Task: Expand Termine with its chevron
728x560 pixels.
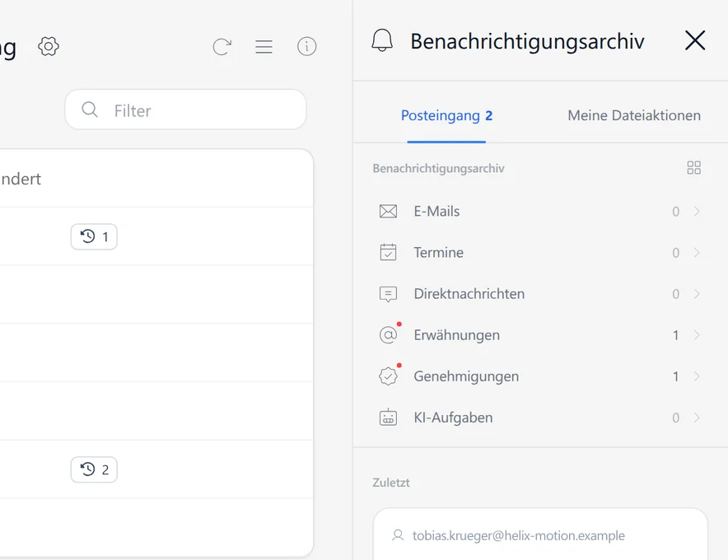Action: (x=697, y=253)
